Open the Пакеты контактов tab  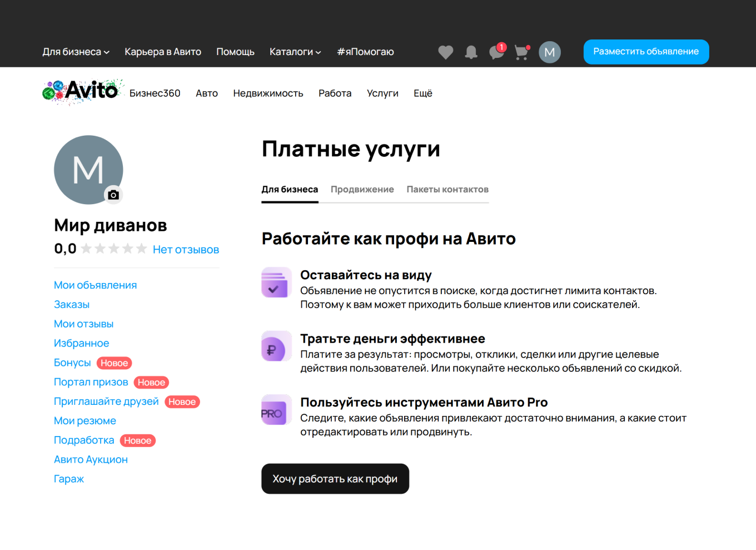click(x=447, y=189)
